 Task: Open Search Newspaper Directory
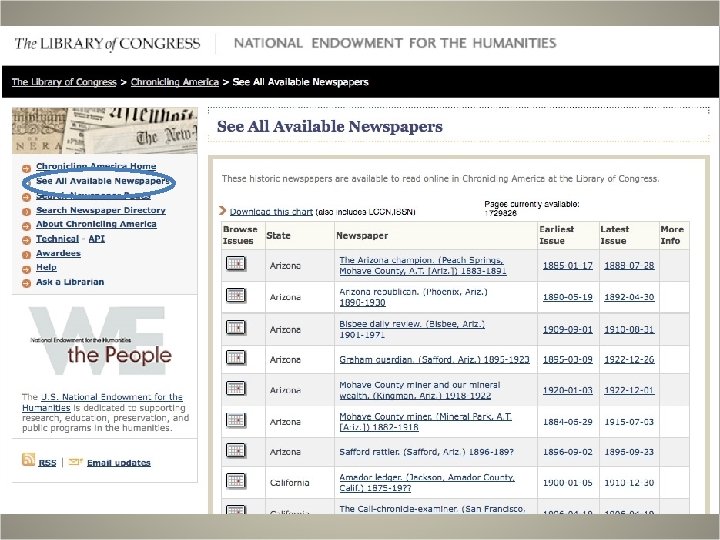tap(101, 210)
